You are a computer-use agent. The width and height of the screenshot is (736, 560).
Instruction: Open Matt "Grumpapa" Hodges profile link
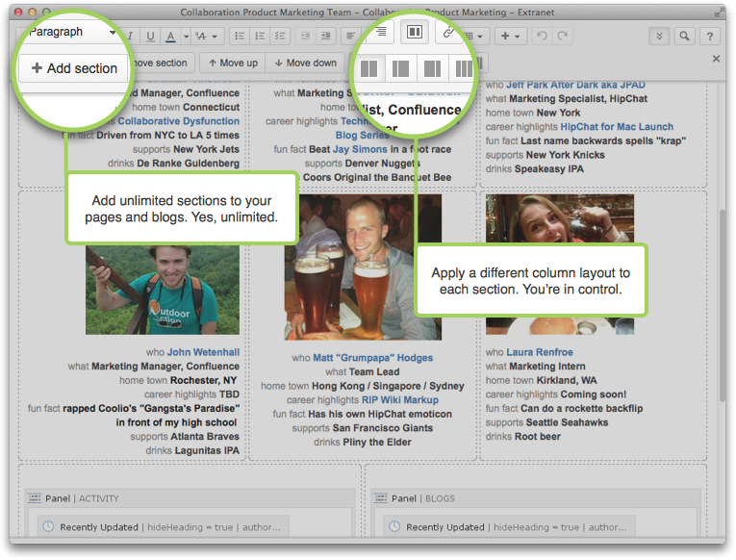click(372, 358)
